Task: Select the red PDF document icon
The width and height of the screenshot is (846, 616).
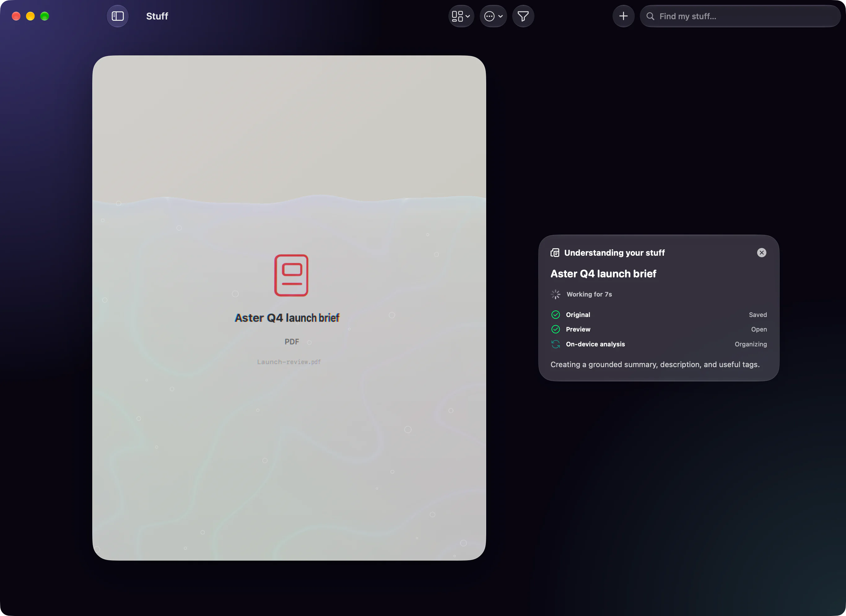Action: coord(291,275)
